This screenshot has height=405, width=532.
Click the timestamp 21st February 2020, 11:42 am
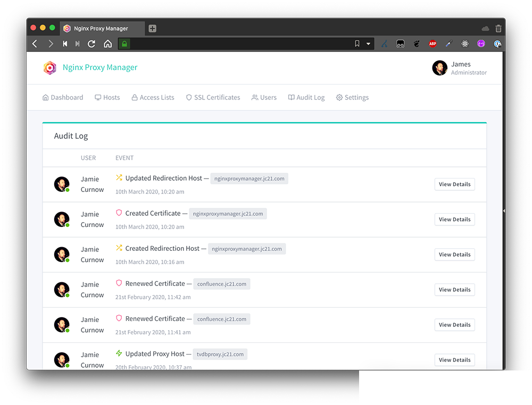(x=153, y=297)
